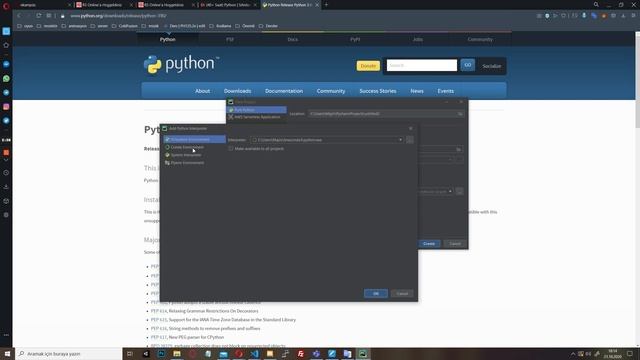This screenshot has width=640, height=360.
Task: Switch to Jobs top tab
Action: point(418,40)
